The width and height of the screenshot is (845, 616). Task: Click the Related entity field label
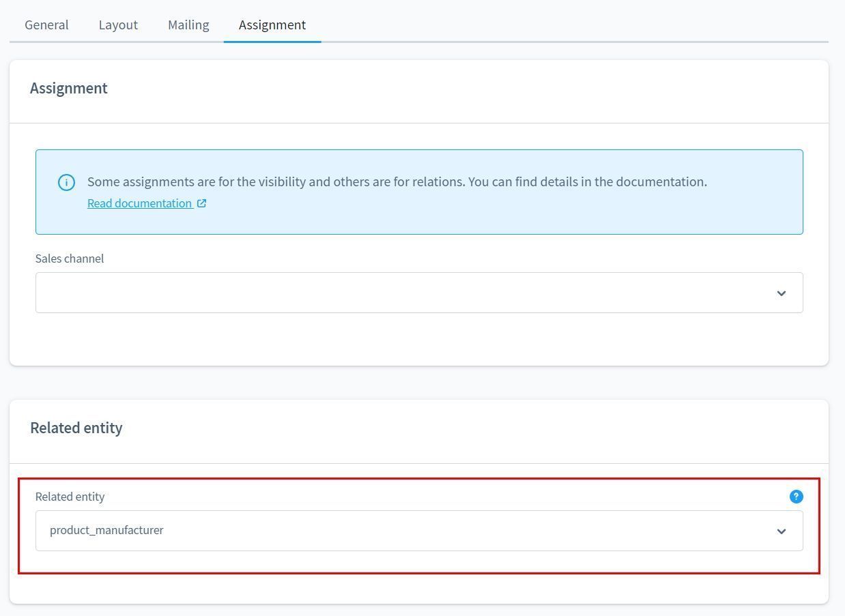pos(70,497)
